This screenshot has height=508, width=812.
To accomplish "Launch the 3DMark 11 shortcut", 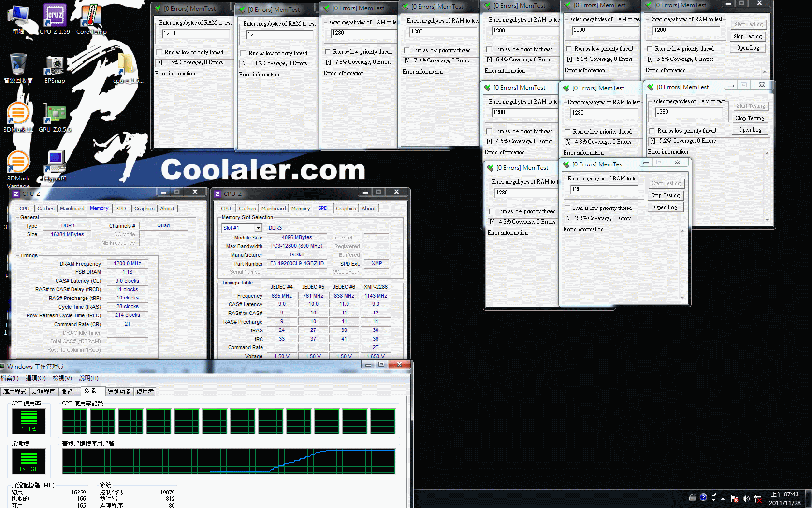I will coord(18,117).
